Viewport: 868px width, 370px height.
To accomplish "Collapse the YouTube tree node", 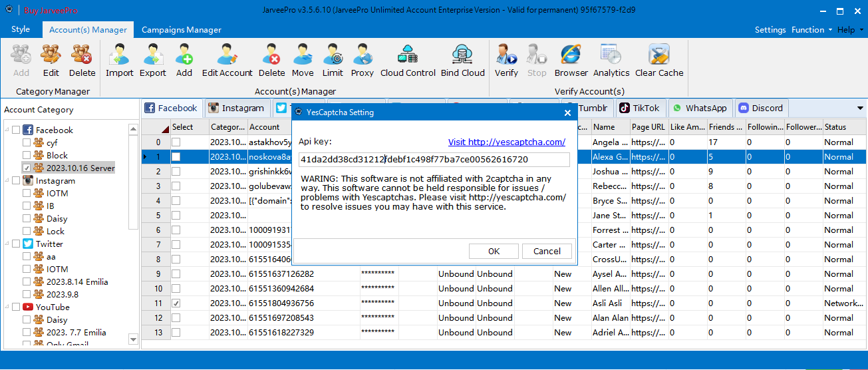I will (6, 307).
